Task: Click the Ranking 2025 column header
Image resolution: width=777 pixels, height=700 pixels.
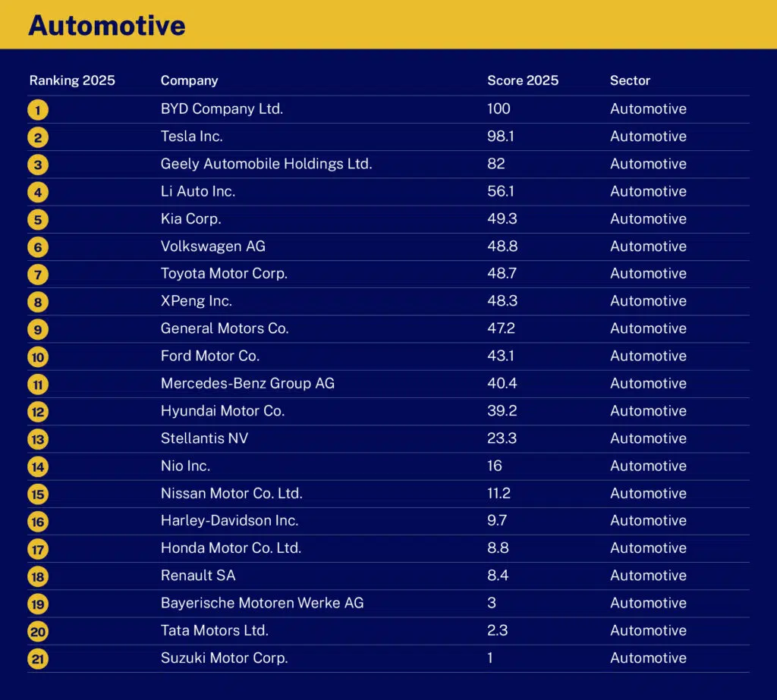Action: 72,80
